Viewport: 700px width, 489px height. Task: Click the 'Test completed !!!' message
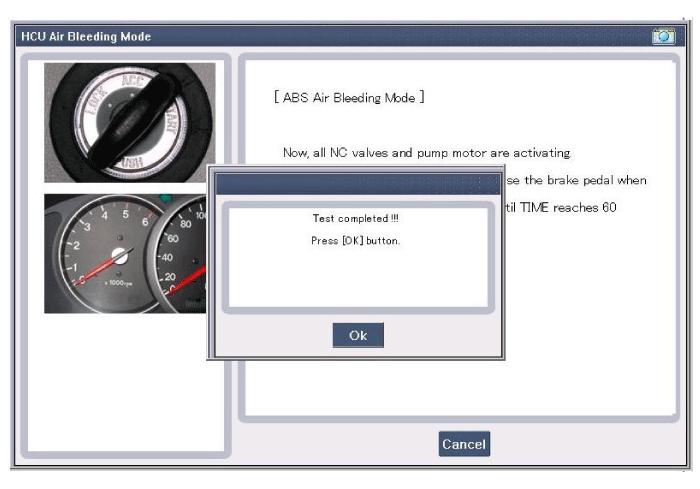355,218
